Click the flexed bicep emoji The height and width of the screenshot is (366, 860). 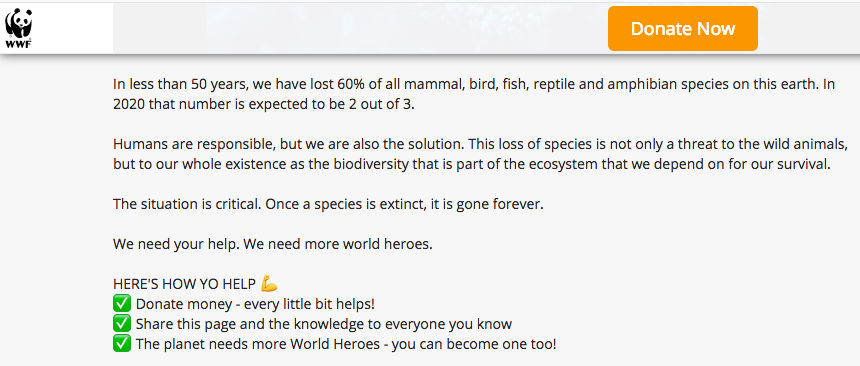(269, 284)
